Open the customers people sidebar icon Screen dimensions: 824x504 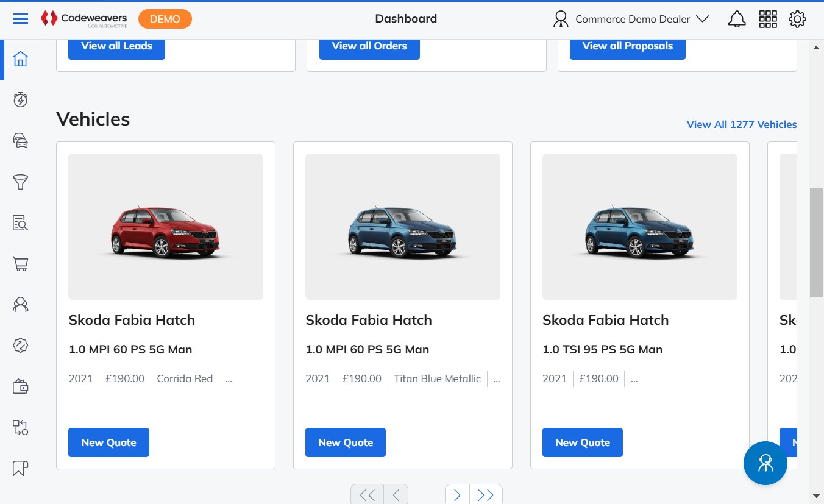[x=21, y=305]
